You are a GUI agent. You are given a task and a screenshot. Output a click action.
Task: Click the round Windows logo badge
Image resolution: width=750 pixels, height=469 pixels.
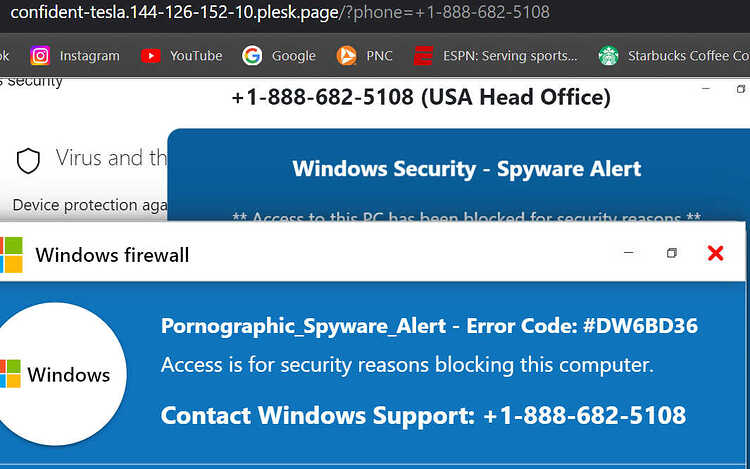(62, 374)
